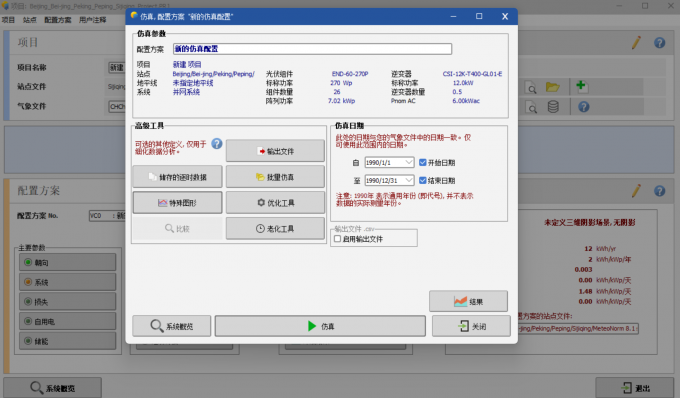
Task: Open 配置方案 menu in main window
Action: tap(58, 20)
